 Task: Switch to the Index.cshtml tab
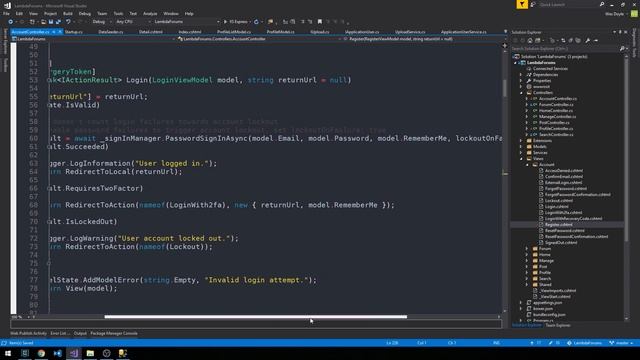click(x=190, y=32)
